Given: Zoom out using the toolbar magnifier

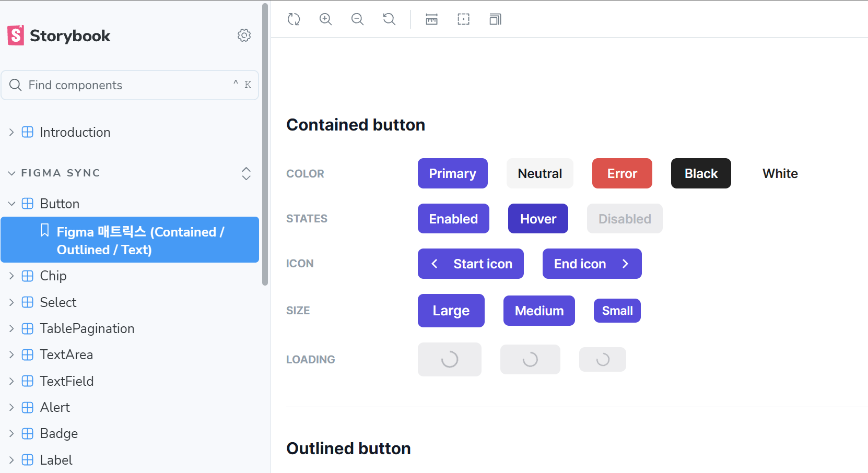Looking at the screenshot, I should pos(358,19).
